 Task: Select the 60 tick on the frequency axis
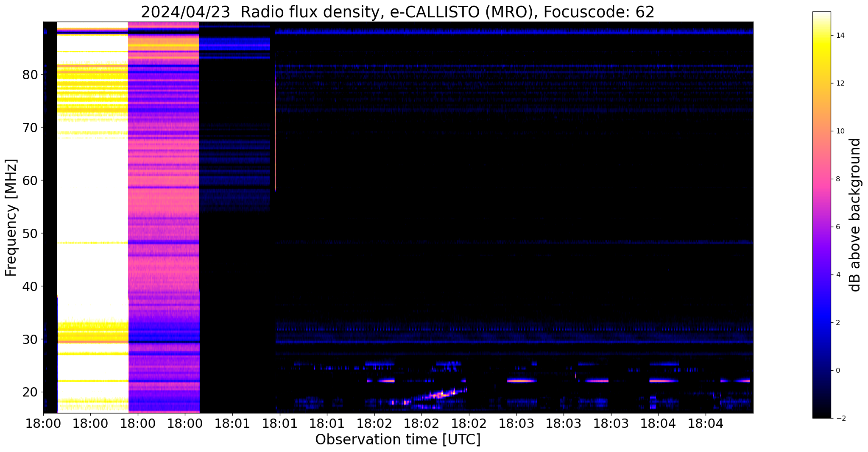click(x=30, y=181)
